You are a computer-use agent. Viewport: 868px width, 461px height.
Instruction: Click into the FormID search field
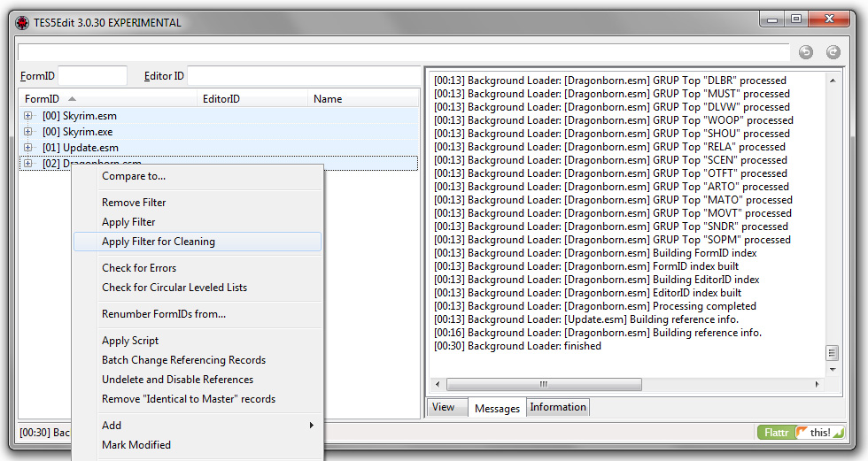[x=93, y=76]
